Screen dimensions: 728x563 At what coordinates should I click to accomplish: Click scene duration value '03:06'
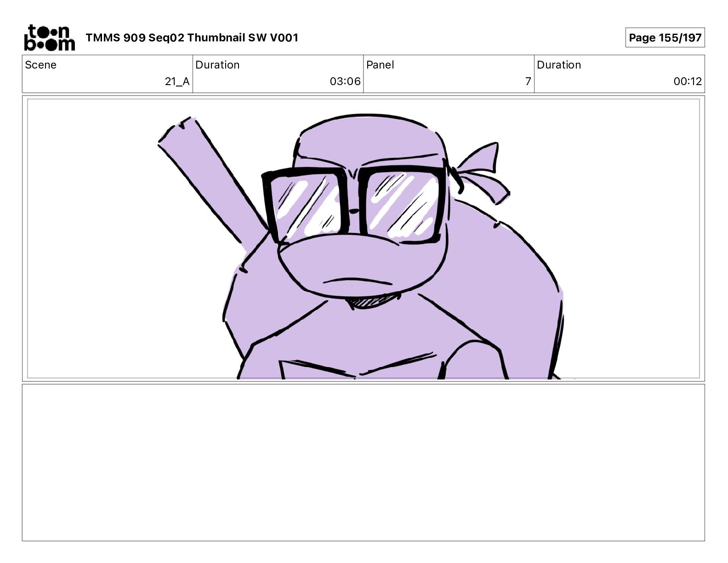tap(345, 81)
